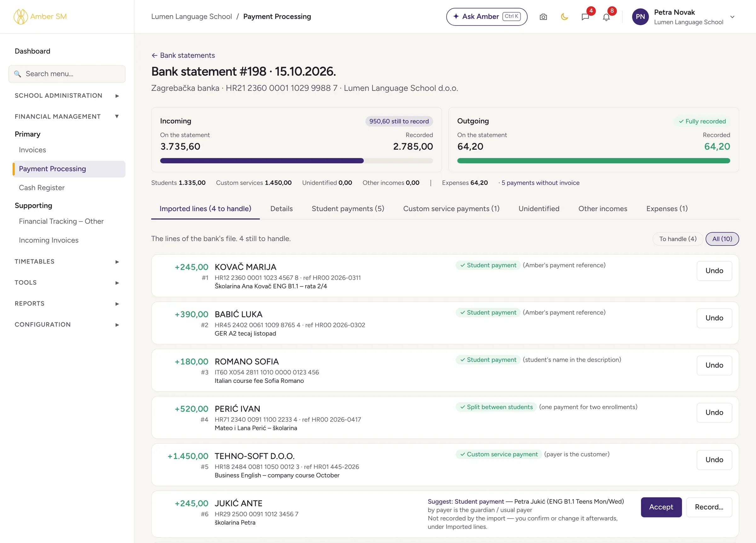The image size is (756, 543).
Task: Open Dashboard in the sidebar
Action: pyautogui.click(x=32, y=51)
